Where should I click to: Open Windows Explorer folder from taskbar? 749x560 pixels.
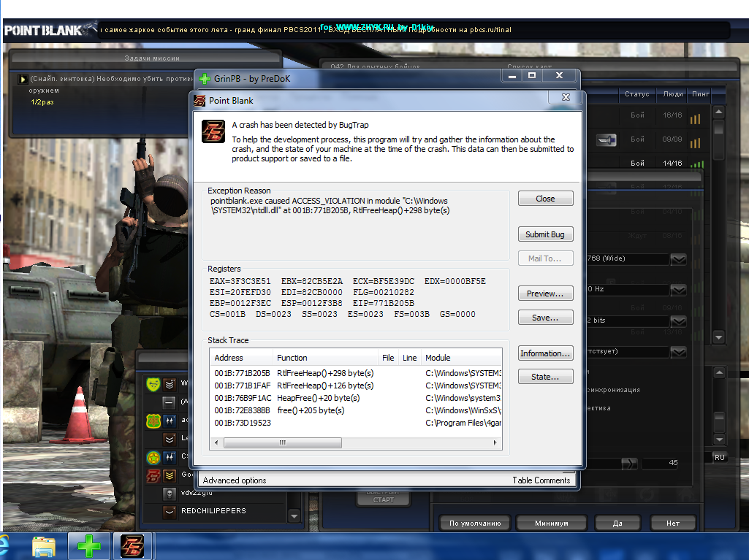pyautogui.click(x=44, y=547)
